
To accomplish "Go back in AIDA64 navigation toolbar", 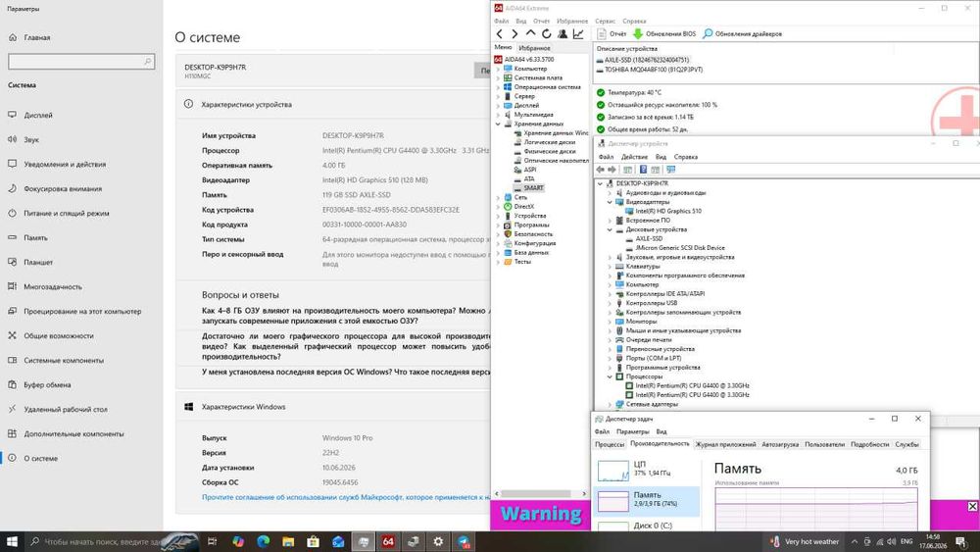I will 499,33.
